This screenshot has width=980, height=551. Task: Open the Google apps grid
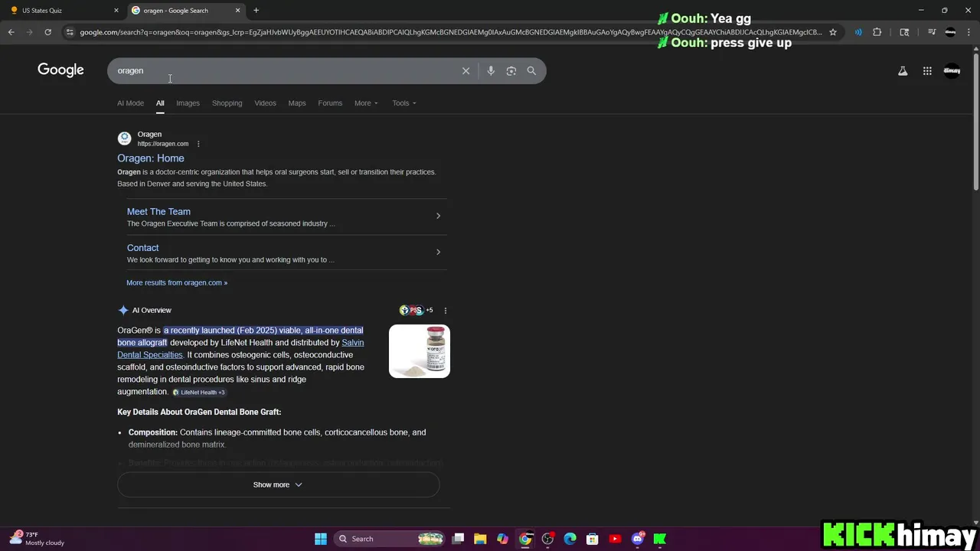point(927,70)
